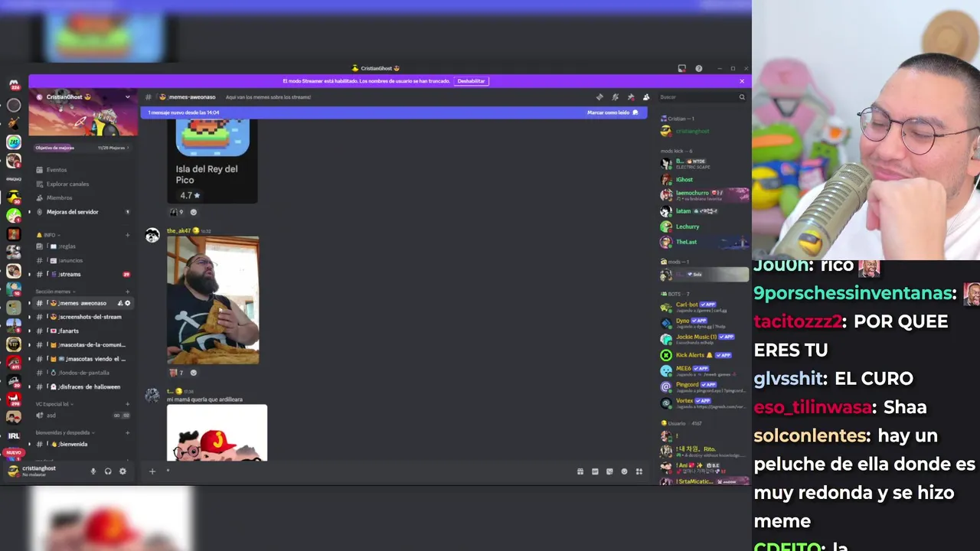The image size is (980, 551).
Task: Toggle the member list icon
Action: [x=646, y=97]
